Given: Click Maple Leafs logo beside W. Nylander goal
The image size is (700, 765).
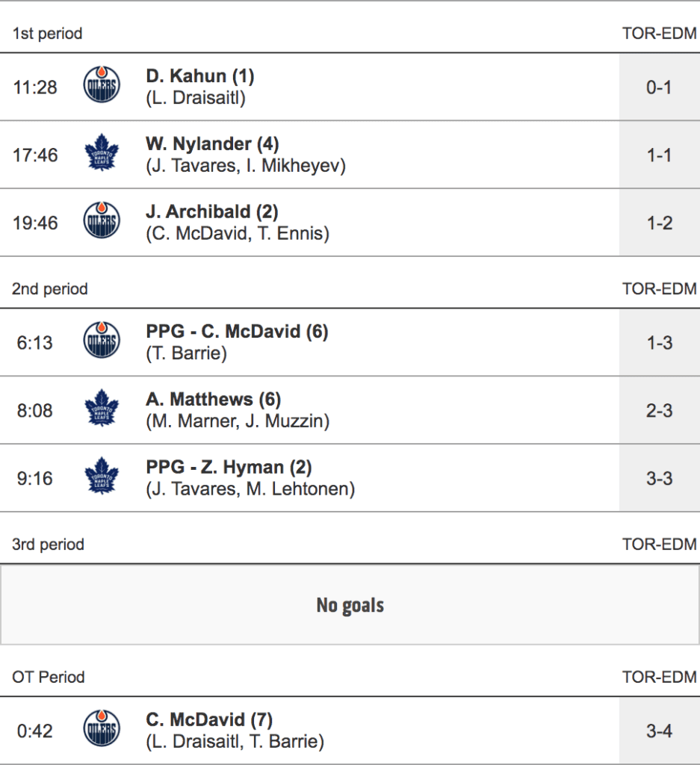Looking at the screenshot, I should point(102,155).
